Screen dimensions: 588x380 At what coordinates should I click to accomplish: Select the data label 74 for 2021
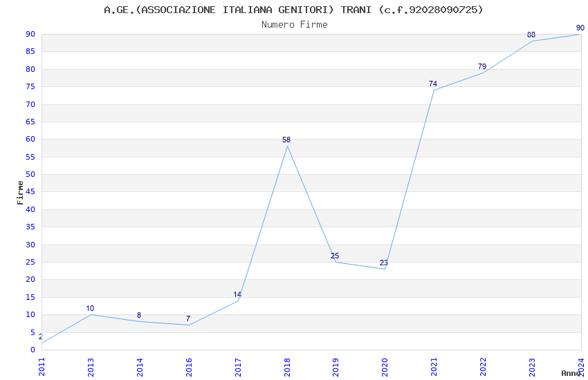(433, 84)
